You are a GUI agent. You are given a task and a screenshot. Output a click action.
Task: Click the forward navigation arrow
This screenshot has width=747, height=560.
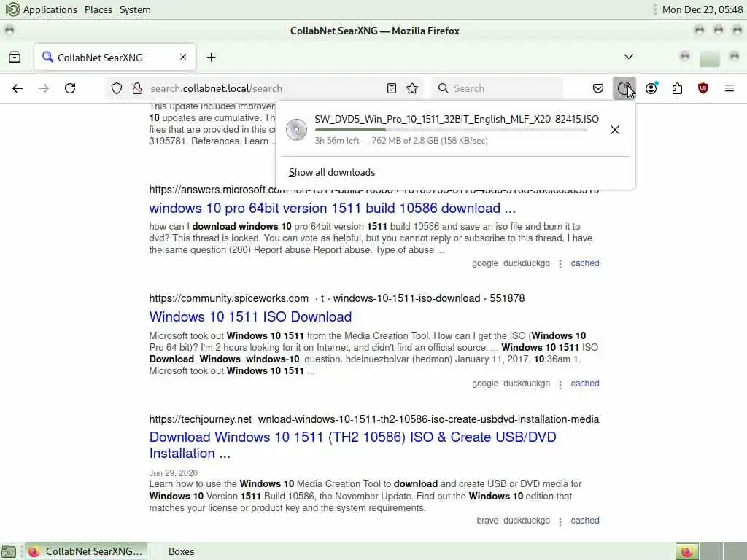[x=44, y=88]
